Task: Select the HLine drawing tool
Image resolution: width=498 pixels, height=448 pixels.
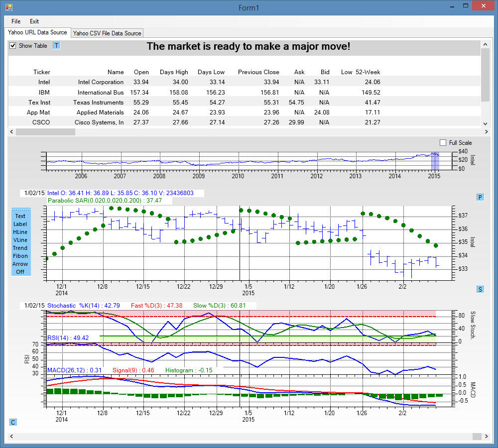Action: coord(20,232)
